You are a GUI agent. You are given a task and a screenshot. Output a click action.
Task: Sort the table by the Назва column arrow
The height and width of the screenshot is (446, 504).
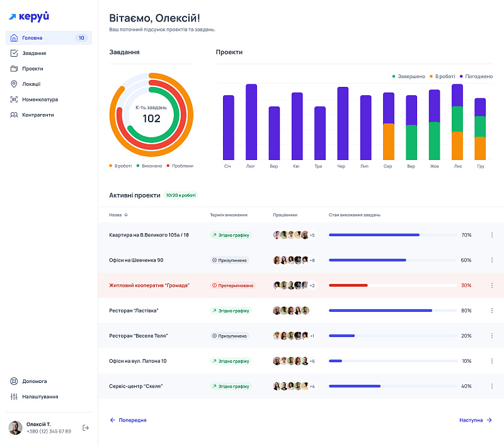pyautogui.click(x=126, y=215)
